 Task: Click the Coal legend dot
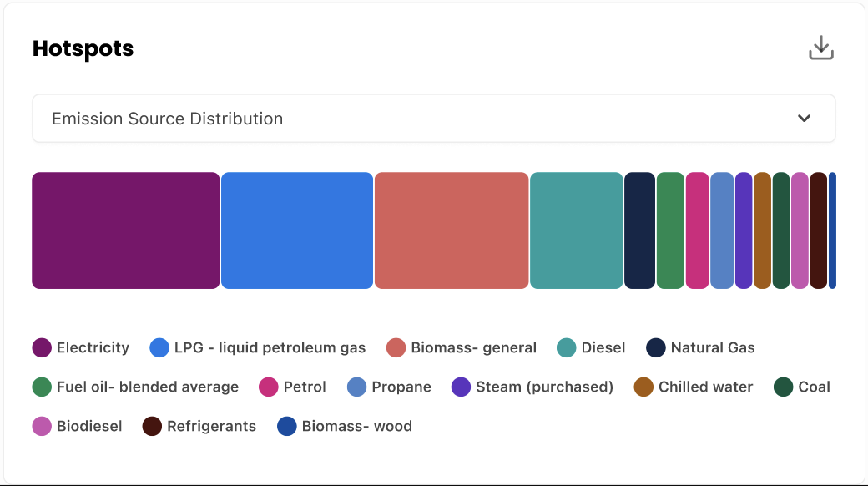(784, 387)
